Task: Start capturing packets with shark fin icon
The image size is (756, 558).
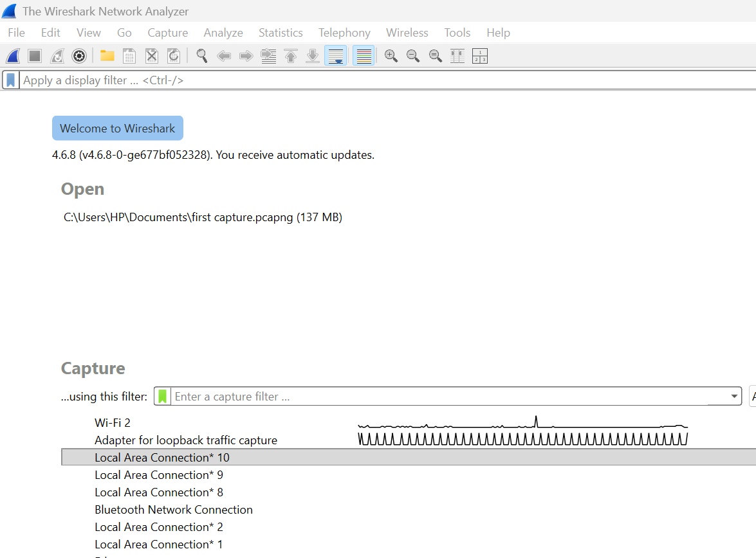Action: [13, 56]
